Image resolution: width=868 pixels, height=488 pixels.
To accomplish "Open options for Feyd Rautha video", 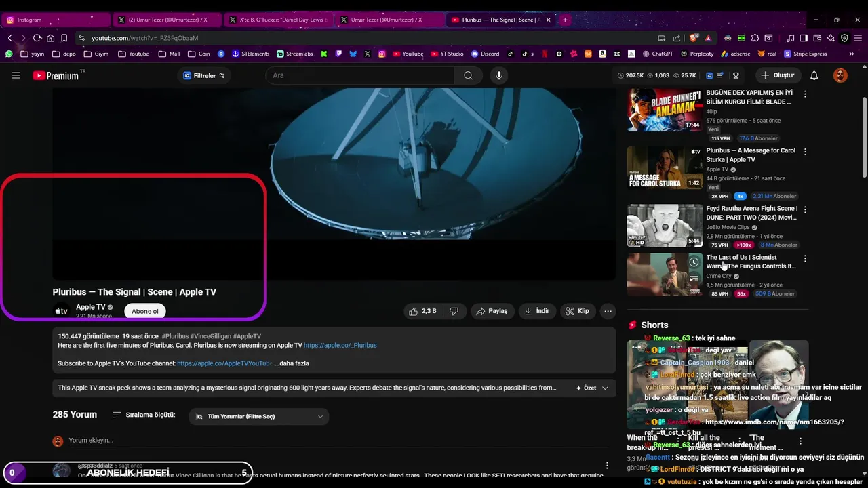I will [805, 210].
